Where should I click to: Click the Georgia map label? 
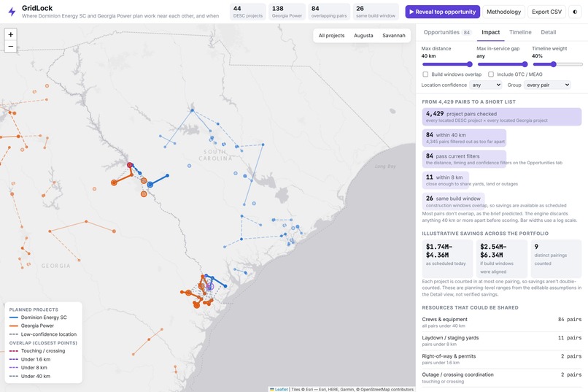click(55, 266)
